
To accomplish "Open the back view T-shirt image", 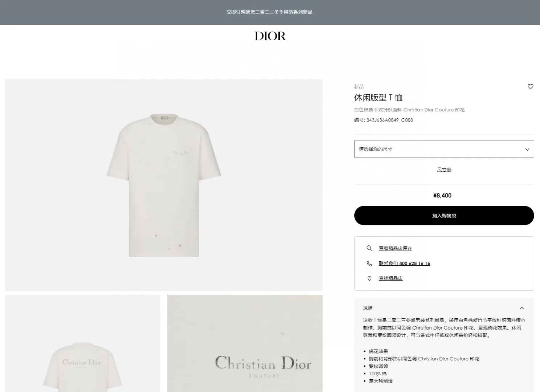I will pyautogui.click(x=82, y=343).
